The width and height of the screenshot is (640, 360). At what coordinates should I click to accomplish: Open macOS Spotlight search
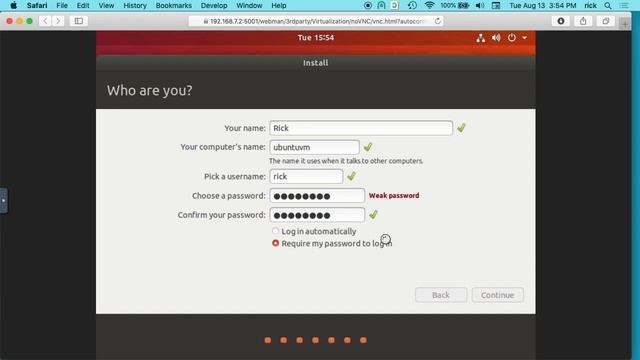pyautogui.click(x=608, y=5)
